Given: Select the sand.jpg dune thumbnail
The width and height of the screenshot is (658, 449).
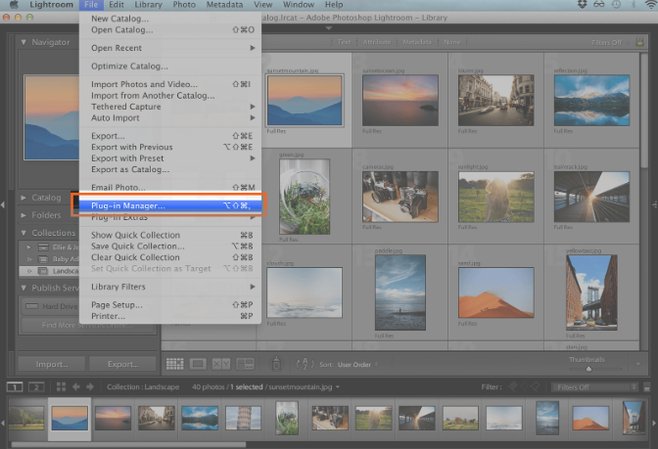Looking at the screenshot, I should 496,292.
